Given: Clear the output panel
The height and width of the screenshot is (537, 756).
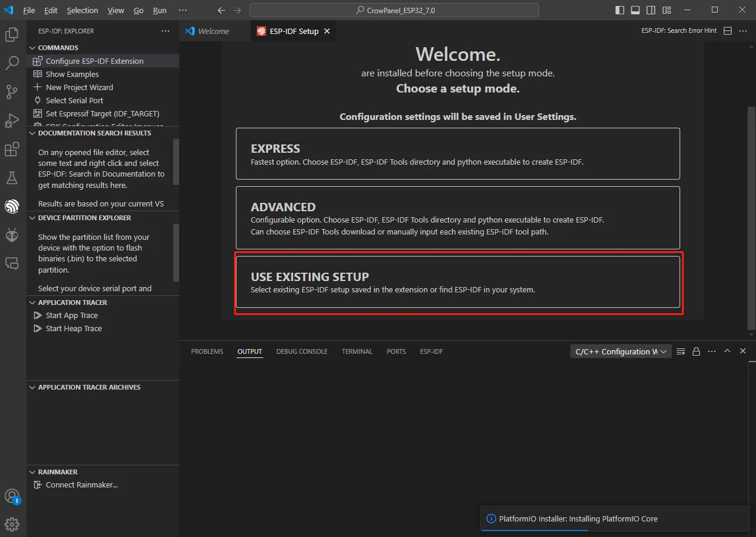Looking at the screenshot, I should pos(681,351).
